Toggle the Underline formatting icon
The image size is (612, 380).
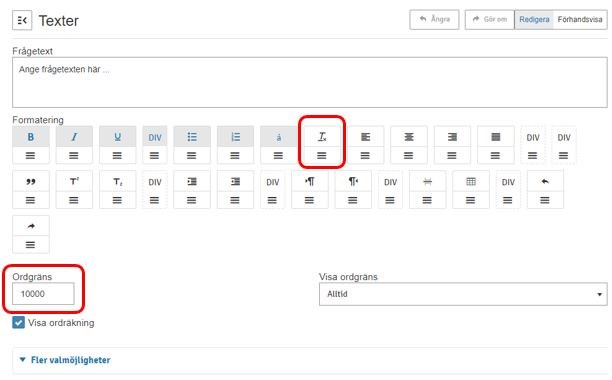(x=117, y=137)
